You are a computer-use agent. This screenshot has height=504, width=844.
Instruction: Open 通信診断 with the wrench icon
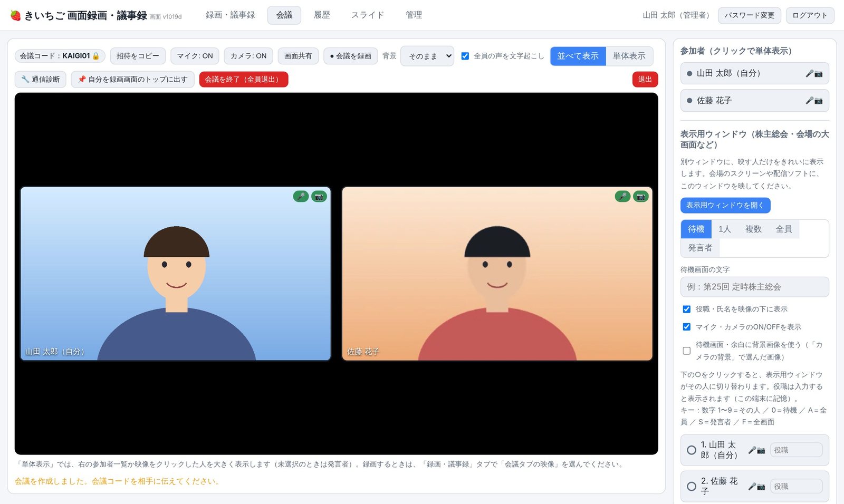tap(41, 79)
